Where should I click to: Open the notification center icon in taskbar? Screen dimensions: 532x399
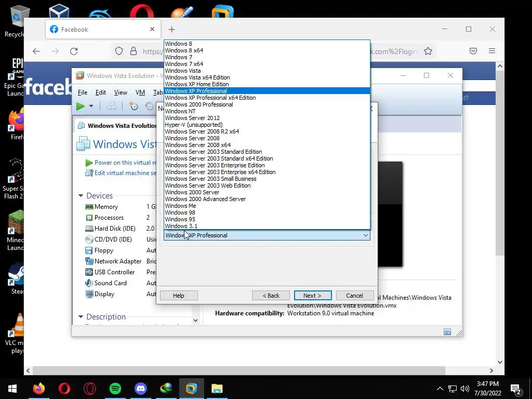tap(516, 389)
